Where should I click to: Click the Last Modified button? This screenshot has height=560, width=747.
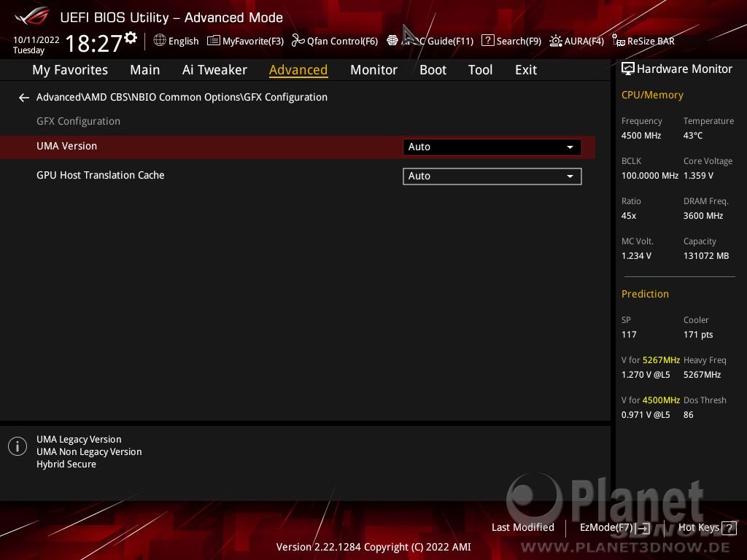pos(522,528)
